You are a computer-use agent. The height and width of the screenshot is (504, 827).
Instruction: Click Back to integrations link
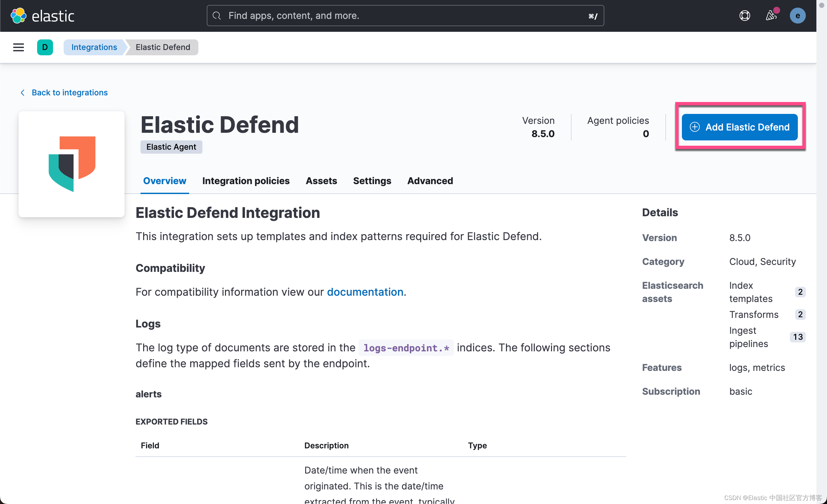tap(70, 93)
